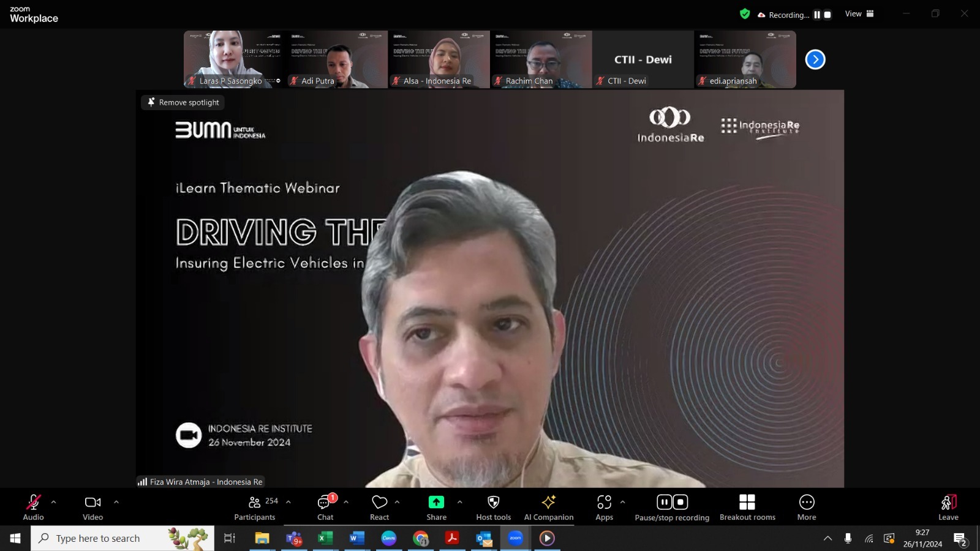Select Laras P Sasongko's video thumbnail

[235, 59]
